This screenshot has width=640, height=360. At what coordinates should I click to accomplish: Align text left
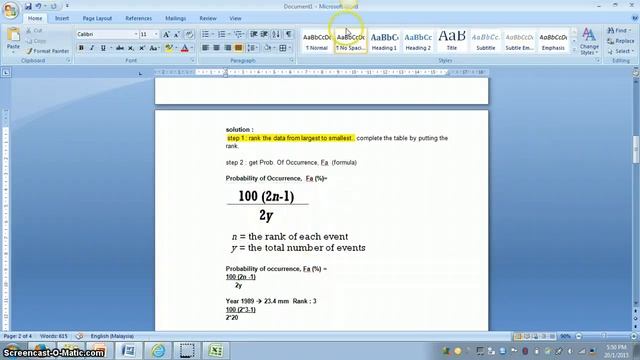[x=205, y=48]
